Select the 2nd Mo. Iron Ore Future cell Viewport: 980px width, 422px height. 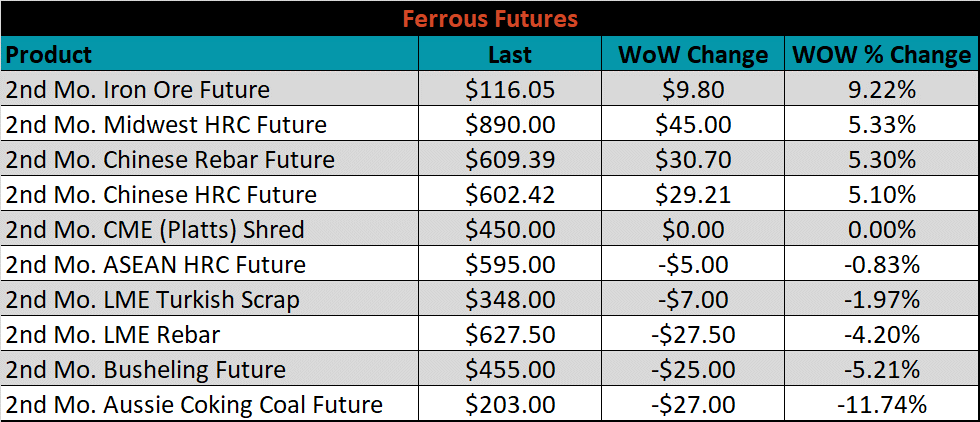pos(210,89)
